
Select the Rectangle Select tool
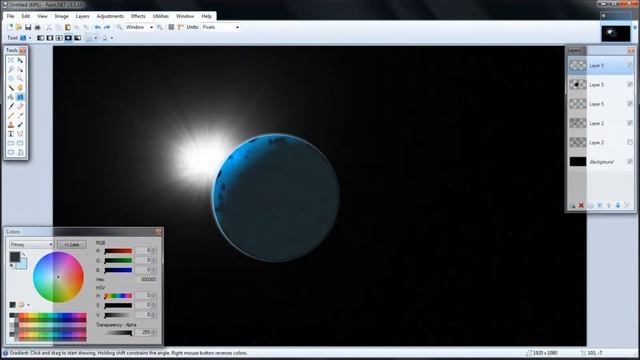(x=11, y=60)
